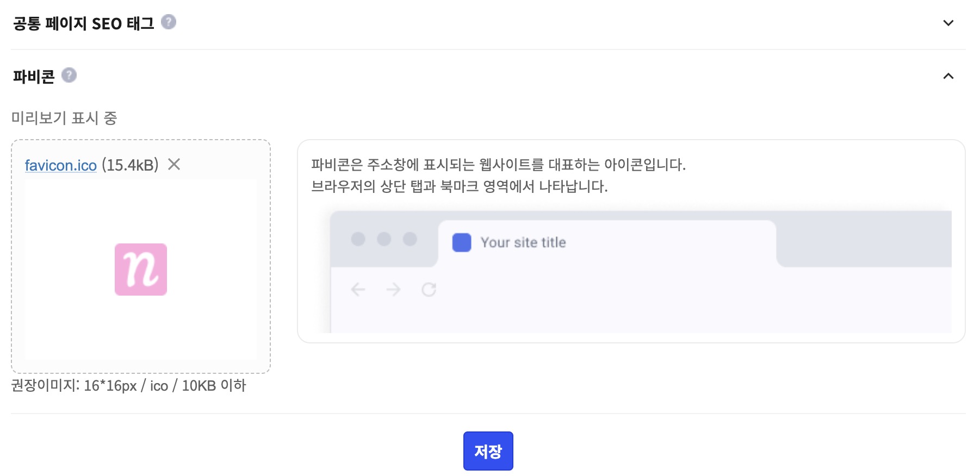Click the first gray window dot in mockup
980x476 pixels.
click(x=358, y=239)
